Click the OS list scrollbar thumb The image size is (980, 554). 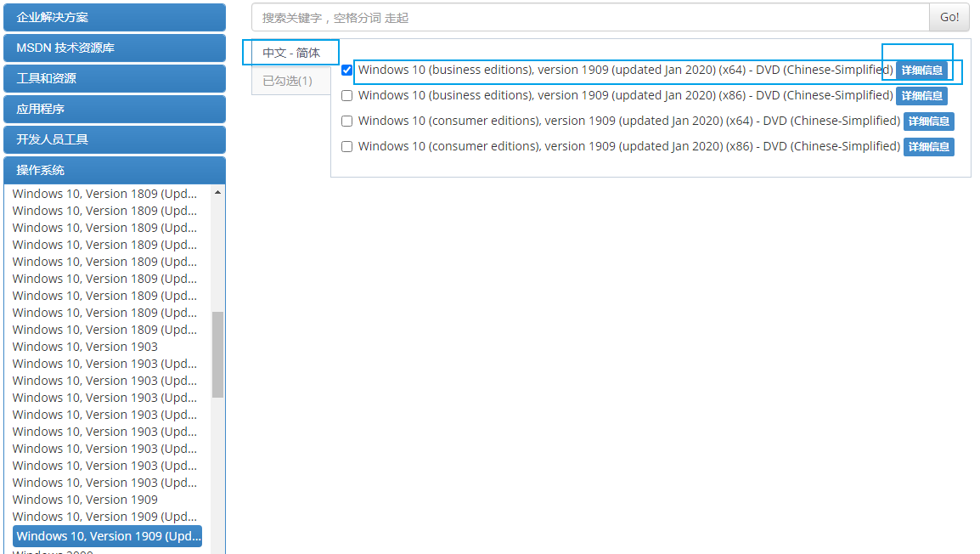(217, 354)
